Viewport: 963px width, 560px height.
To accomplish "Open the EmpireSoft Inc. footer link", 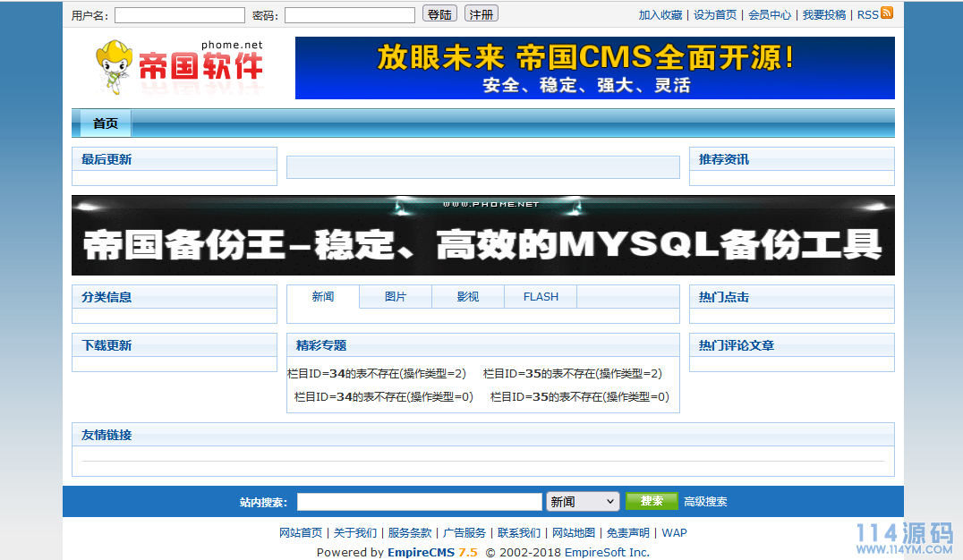I will point(607,552).
